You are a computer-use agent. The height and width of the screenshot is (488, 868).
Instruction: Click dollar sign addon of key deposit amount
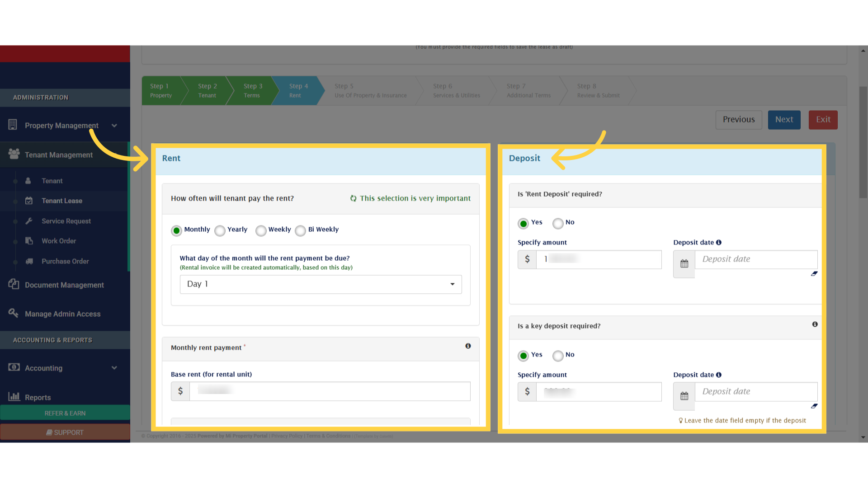[527, 392]
